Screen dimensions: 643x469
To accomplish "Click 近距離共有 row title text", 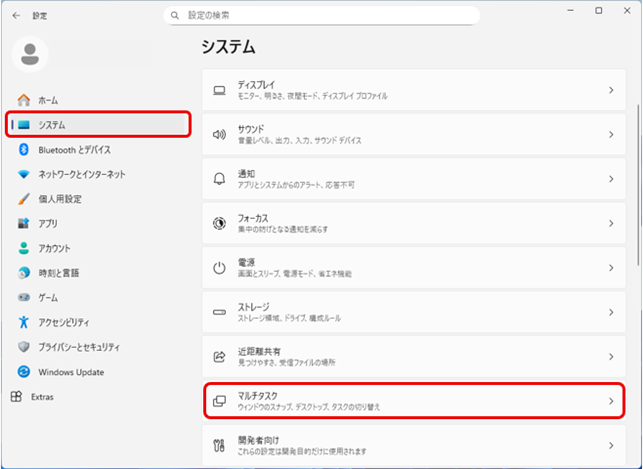I will [x=259, y=351].
